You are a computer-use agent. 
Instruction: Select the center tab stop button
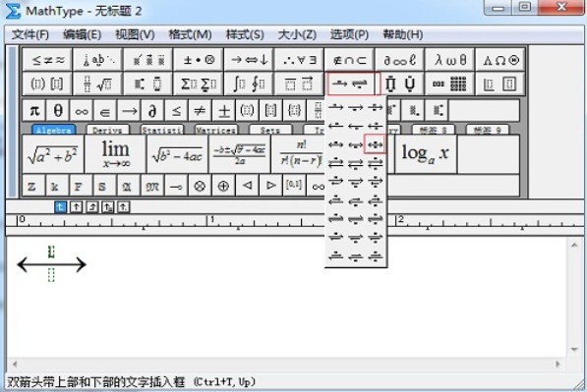click(x=76, y=207)
